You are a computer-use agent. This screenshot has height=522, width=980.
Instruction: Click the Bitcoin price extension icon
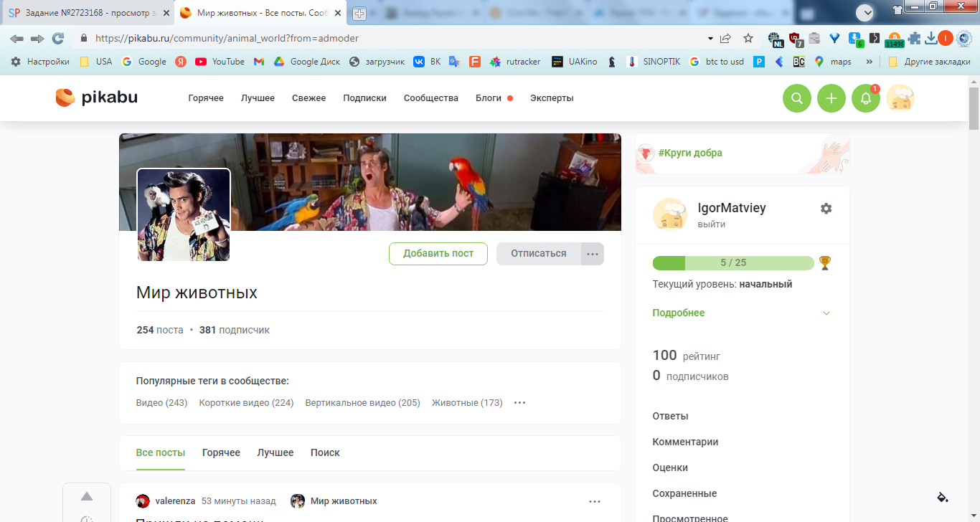coord(895,39)
